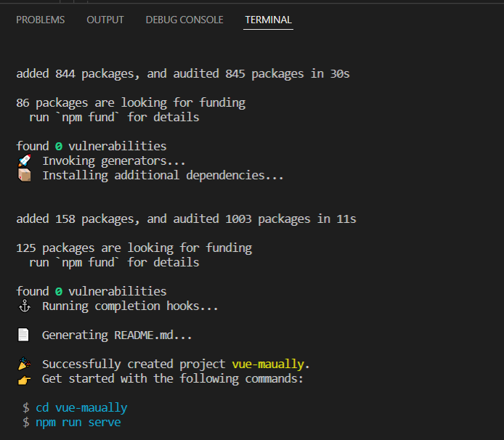Switch to the PROBLEMS tab
This screenshot has width=504, height=440.
41,20
